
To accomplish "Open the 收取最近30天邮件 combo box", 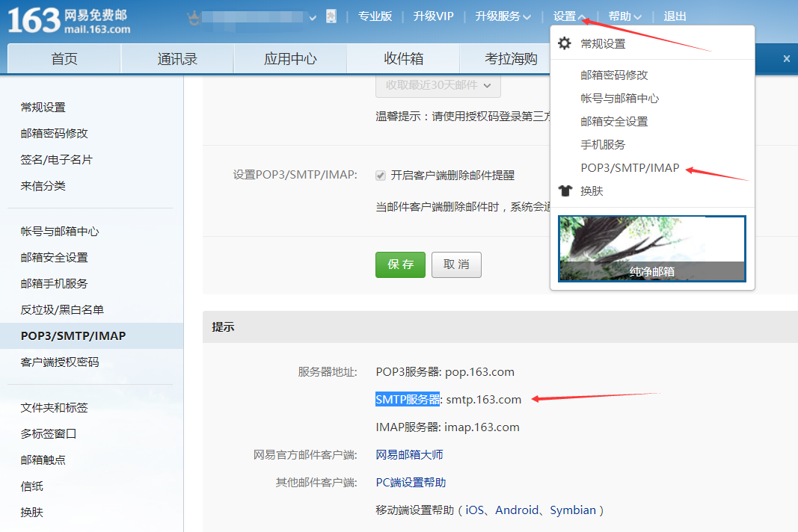I will (438, 85).
